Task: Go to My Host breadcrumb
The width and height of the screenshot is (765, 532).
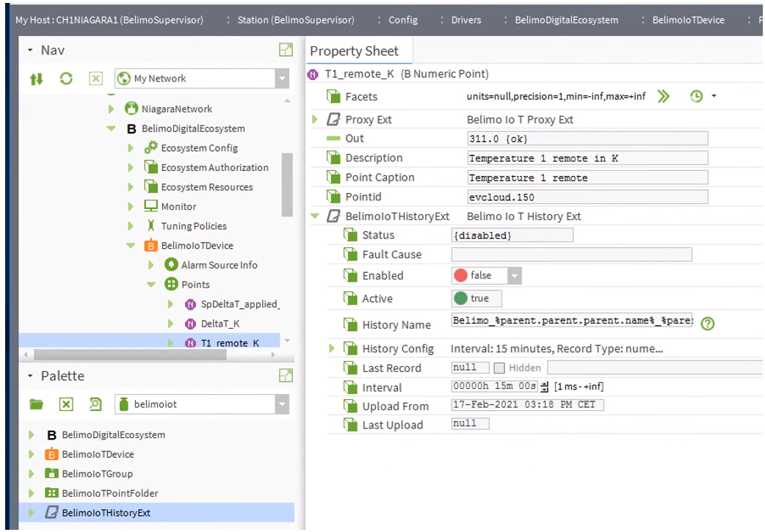Action: pos(109,20)
